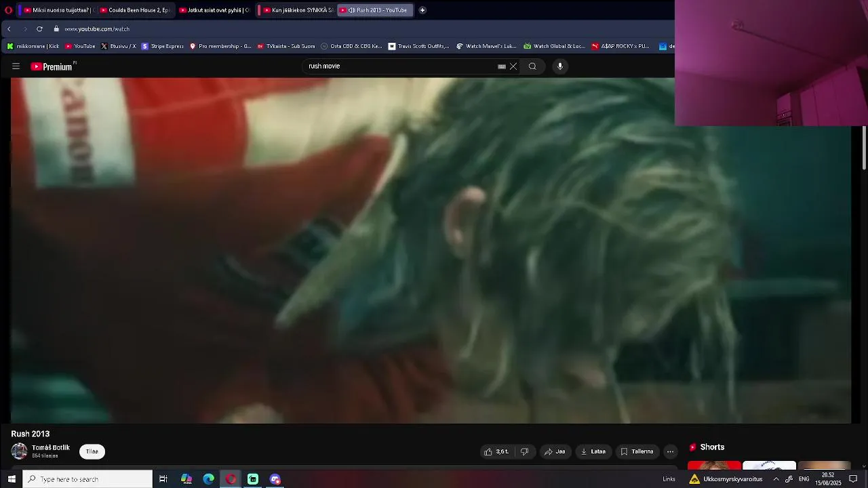Select the 'Rush 2013 - YouTube' tab
Viewport: 868px width, 488px height.
375,10
